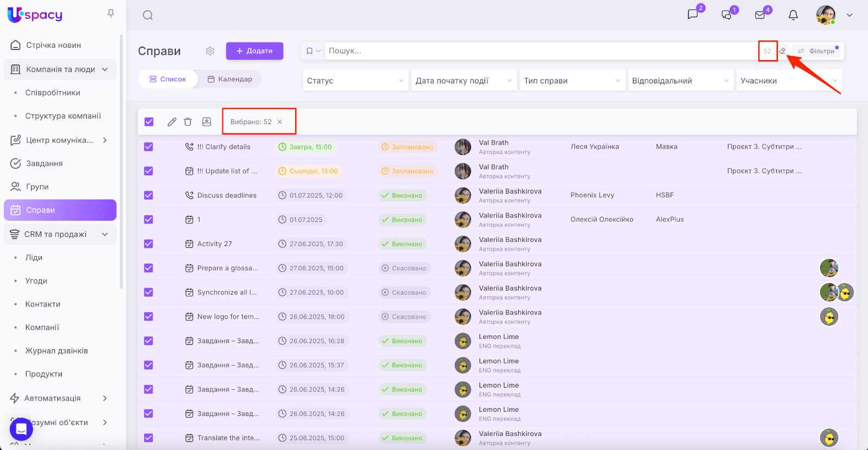The height and width of the screenshot is (450, 868).
Task: Open the settings gear next to Справи
Action: [x=210, y=51]
